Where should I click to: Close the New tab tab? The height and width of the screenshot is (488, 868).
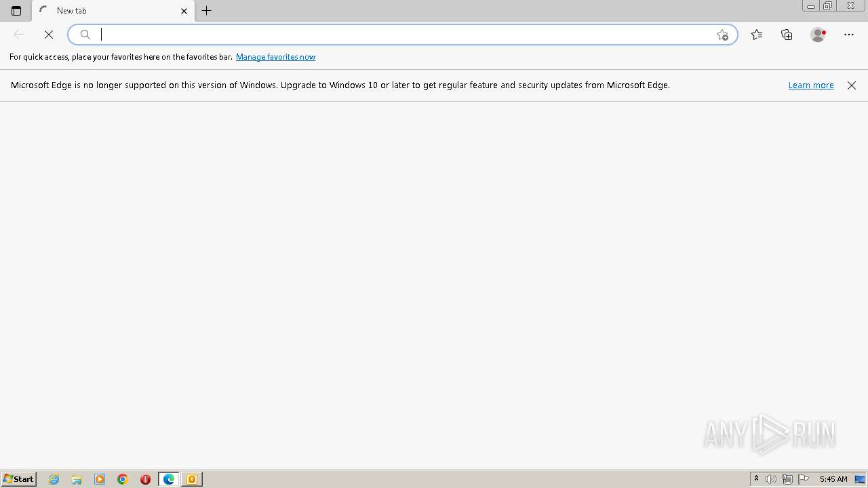point(184,11)
